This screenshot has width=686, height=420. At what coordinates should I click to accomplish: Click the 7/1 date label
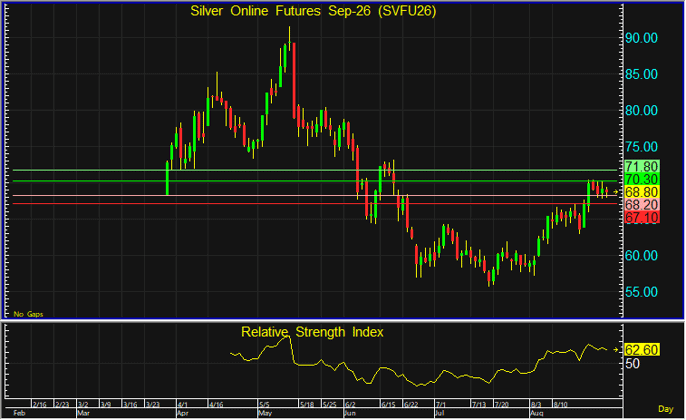pos(440,405)
